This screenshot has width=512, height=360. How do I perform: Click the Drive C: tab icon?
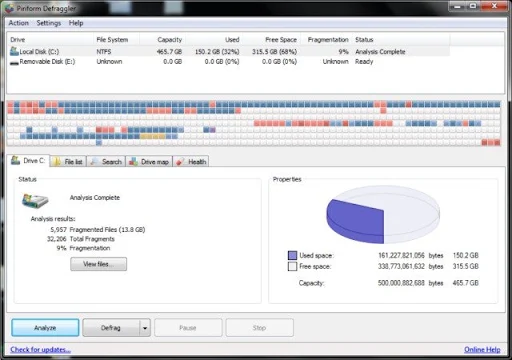coord(15,160)
